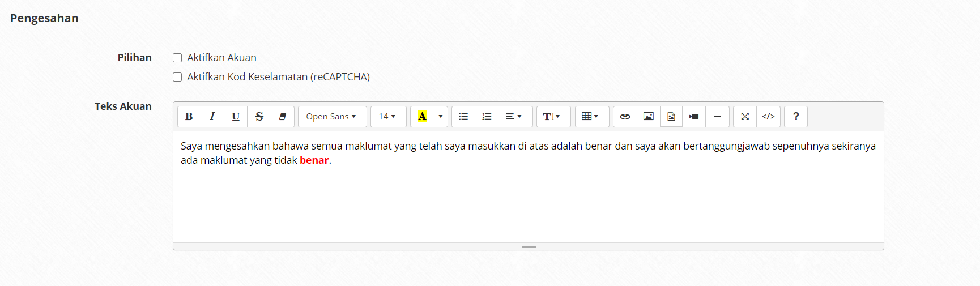The width and height of the screenshot is (980, 286).
Task: Open the editor help dialog
Action: [796, 117]
